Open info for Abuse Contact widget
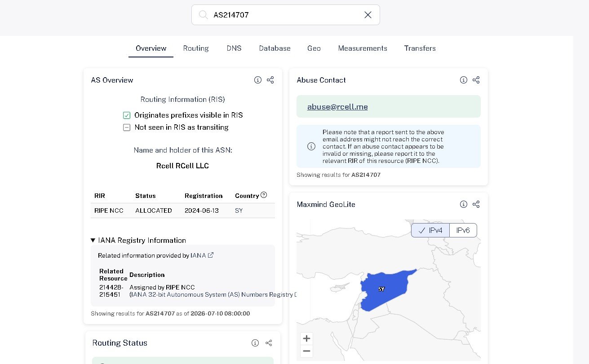Viewport: 589px width, 364px height. [464, 80]
